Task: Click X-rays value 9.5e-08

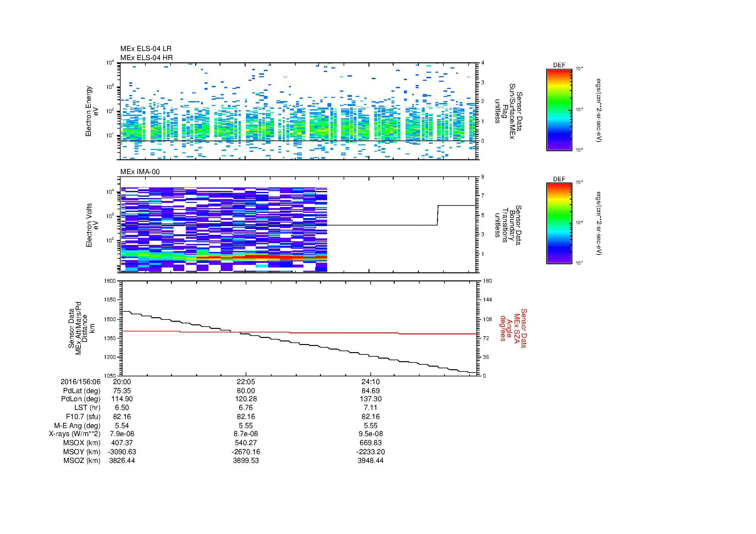Action: (x=371, y=434)
